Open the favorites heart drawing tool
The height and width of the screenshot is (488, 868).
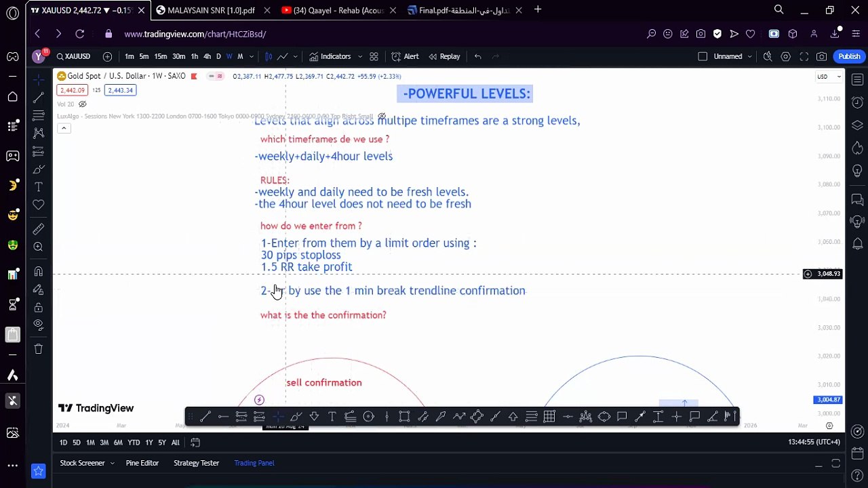pos(39,205)
